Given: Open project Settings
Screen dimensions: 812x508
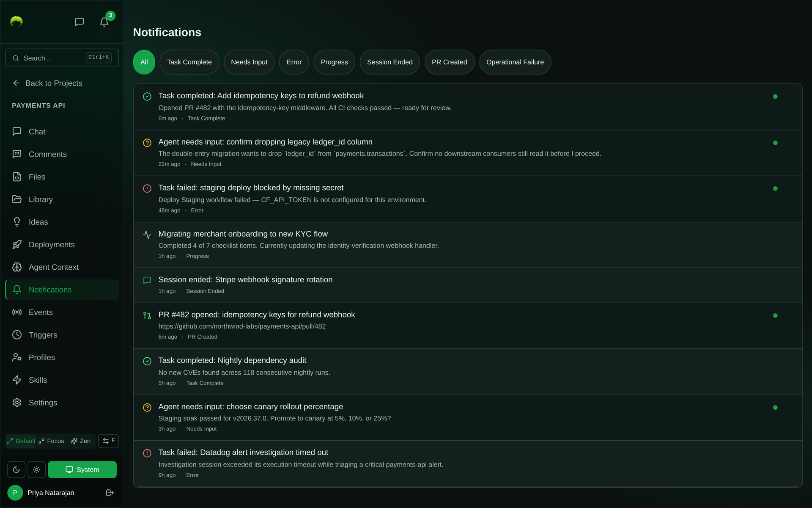Looking at the screenshot, I should [x=62, y=403].
